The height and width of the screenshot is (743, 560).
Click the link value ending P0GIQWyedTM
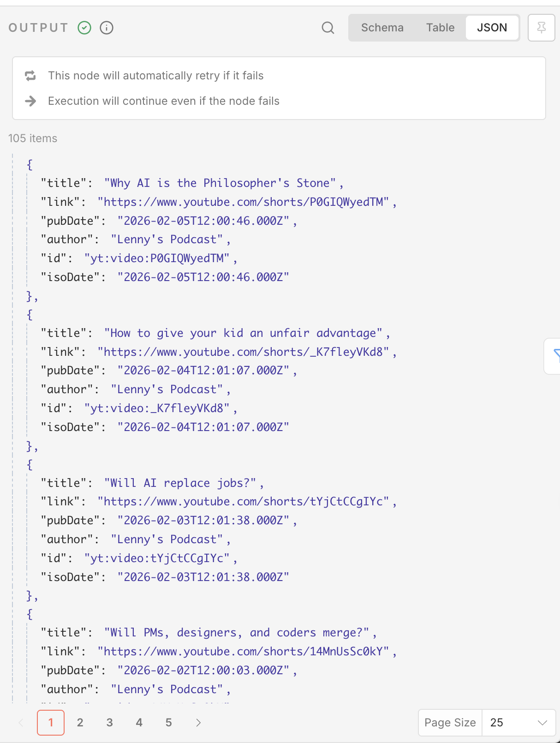(244, 202)
